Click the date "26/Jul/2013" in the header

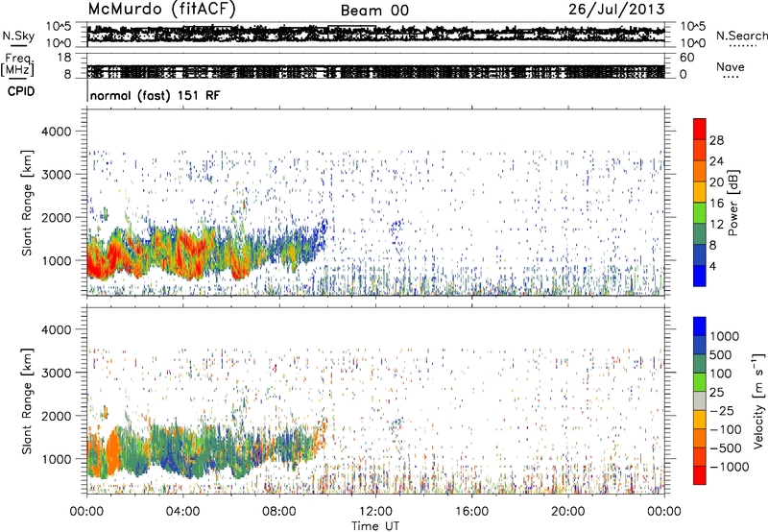tap(616, 10)
